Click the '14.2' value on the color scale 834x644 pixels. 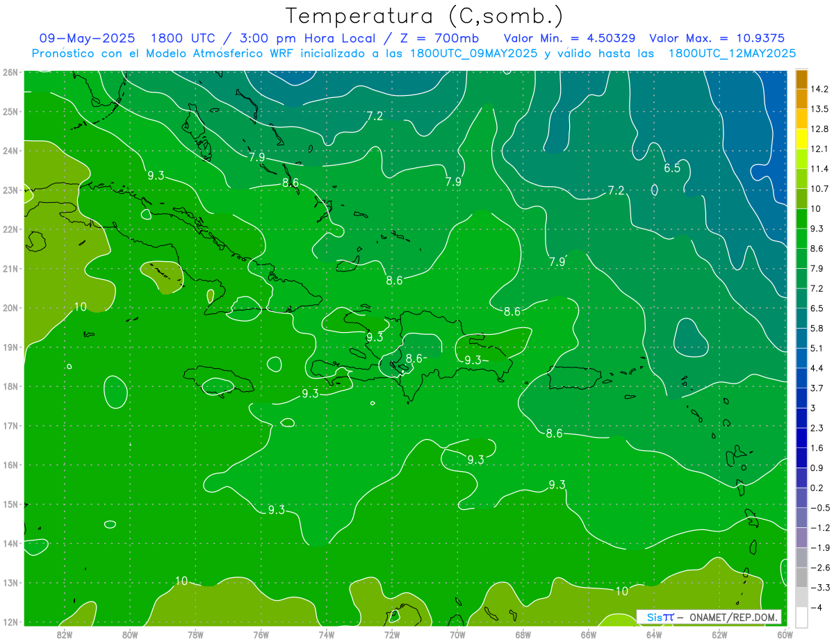coord(819,89)
